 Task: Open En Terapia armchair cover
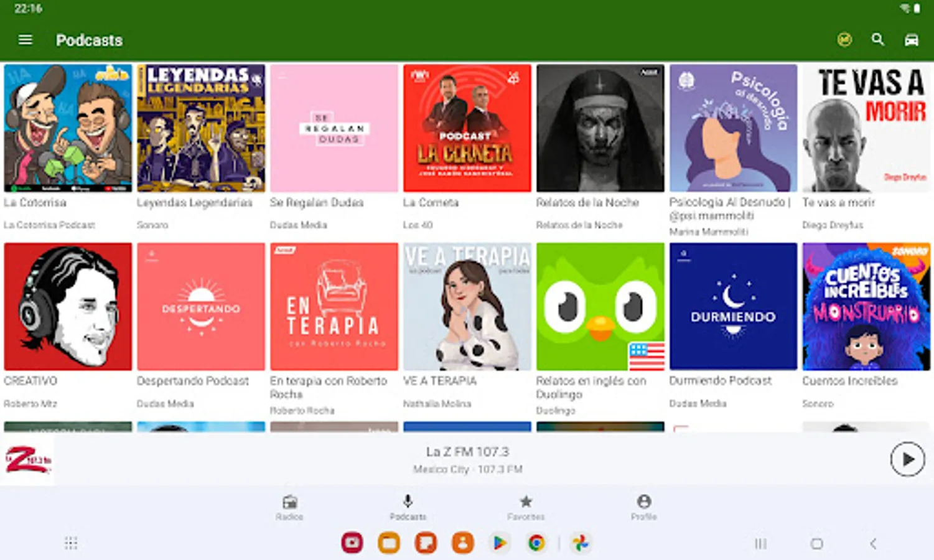(334, 307)
